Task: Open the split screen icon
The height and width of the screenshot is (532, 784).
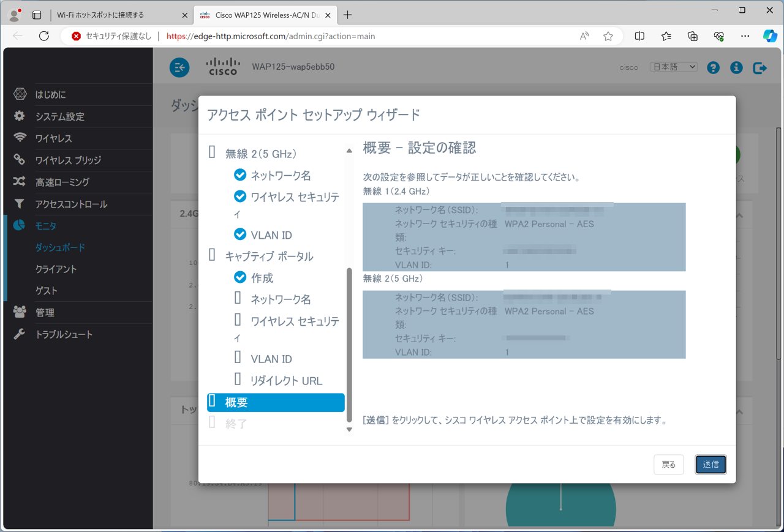Action: pyautogui.click(x=639, y=36)
